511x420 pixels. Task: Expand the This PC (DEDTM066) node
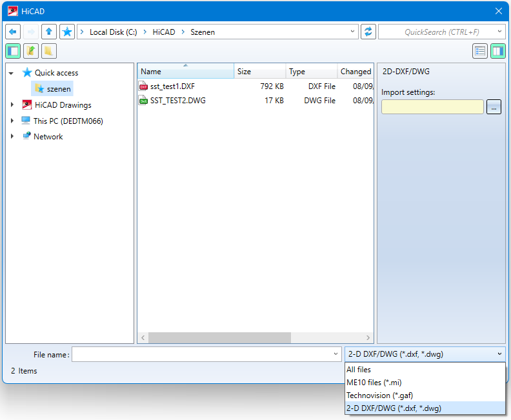pos(12,121)
